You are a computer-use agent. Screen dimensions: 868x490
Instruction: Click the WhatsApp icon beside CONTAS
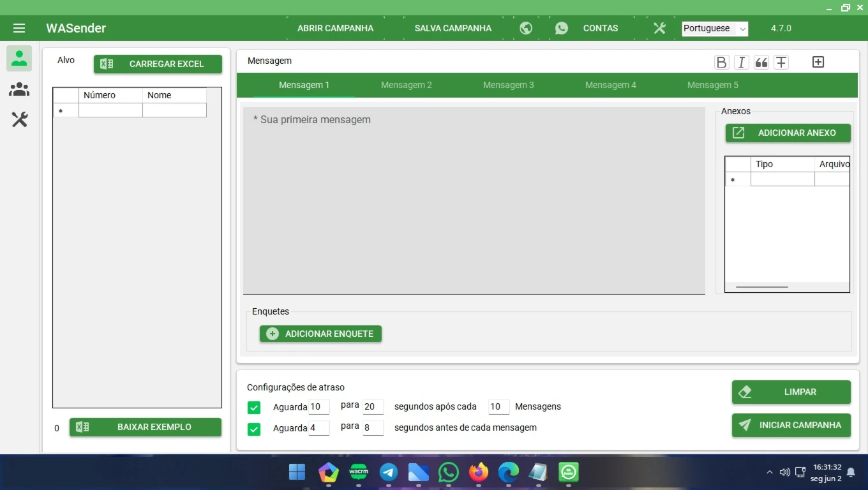[x=562, y=28]
